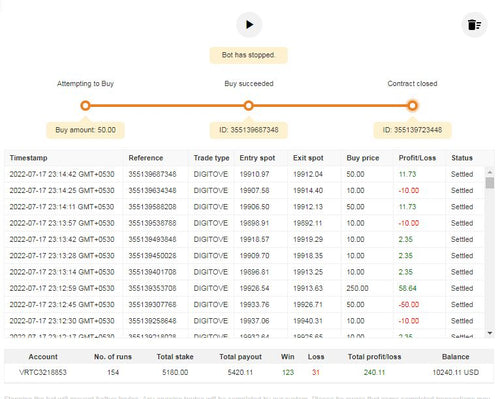Select the Buy succeeded stage circle
The image size is (500, 399).
(x=248, y=106)
